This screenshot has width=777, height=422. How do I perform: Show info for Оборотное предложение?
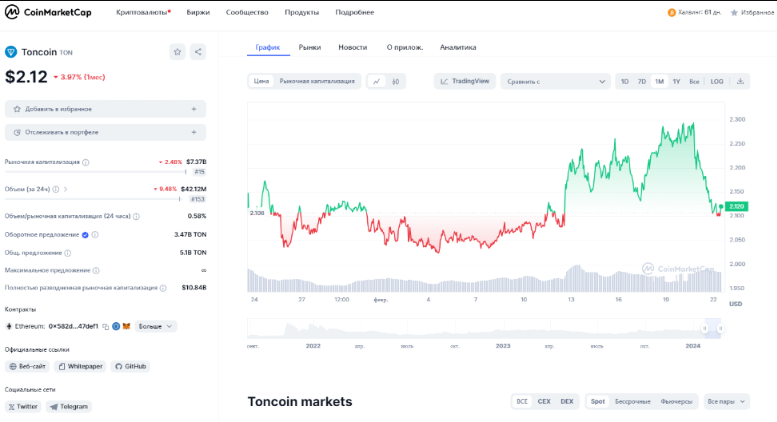click(x=95, y=235)
